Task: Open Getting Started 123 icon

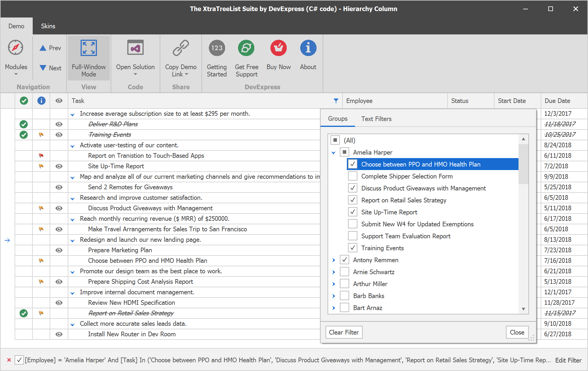Action: (217, 48)
